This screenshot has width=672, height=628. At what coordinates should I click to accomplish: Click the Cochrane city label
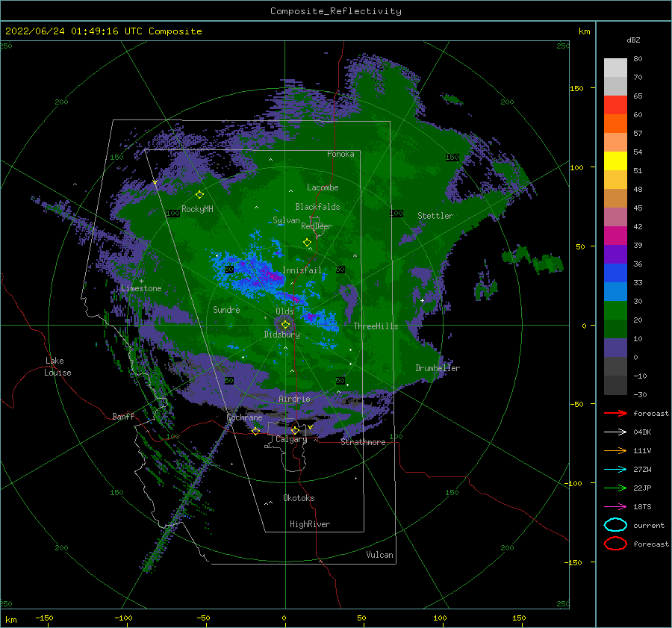point(244,417)
